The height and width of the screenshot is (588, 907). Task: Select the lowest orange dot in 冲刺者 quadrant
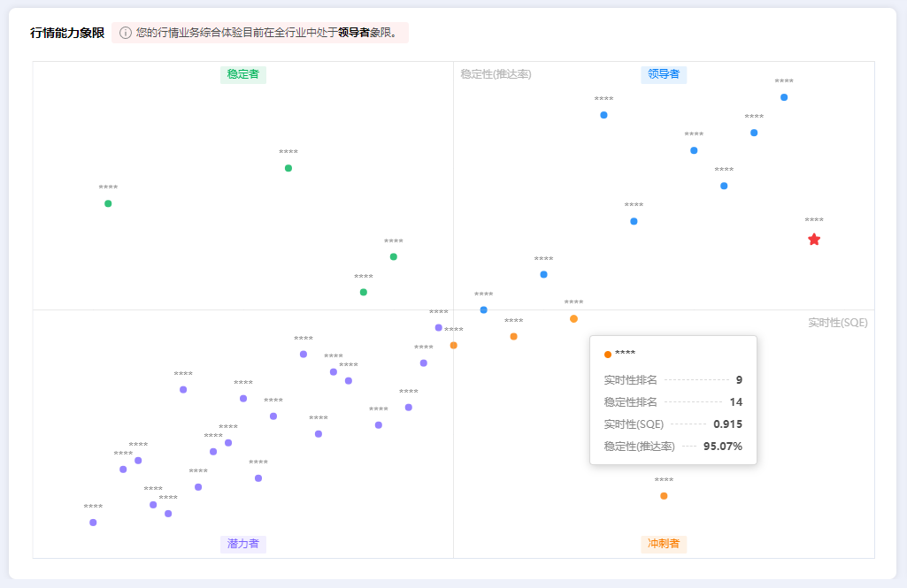click(664, 496)
